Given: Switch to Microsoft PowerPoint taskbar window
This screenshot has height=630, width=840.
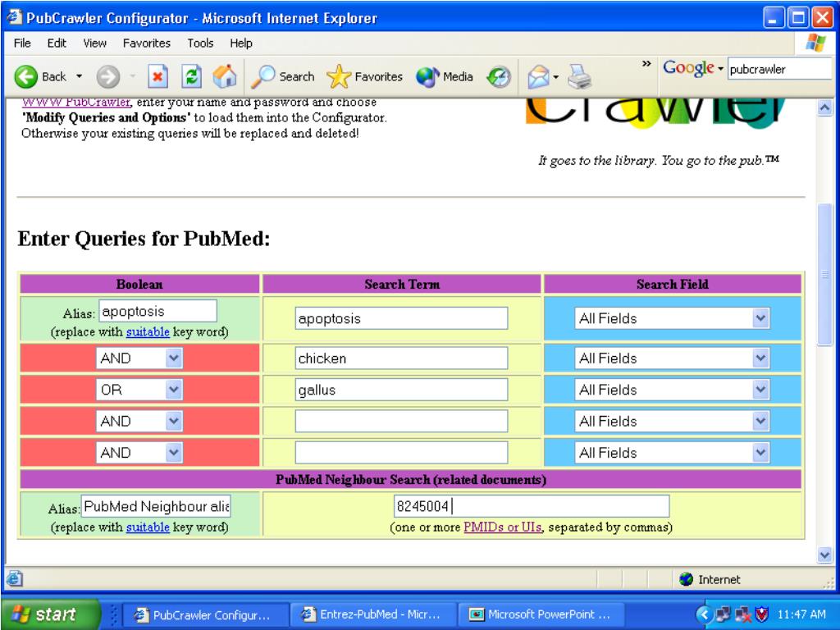Looking at the screenshot, I should click(x=543, y=614).
